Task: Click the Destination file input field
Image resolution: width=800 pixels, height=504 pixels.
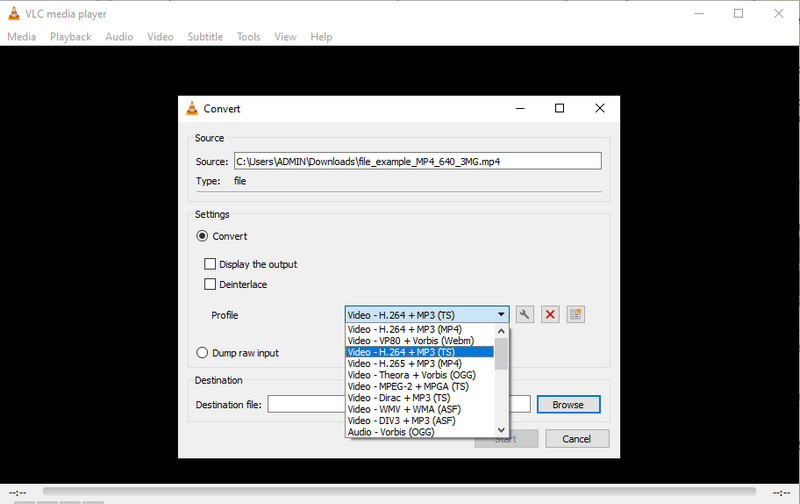Action: click(399, 405)
